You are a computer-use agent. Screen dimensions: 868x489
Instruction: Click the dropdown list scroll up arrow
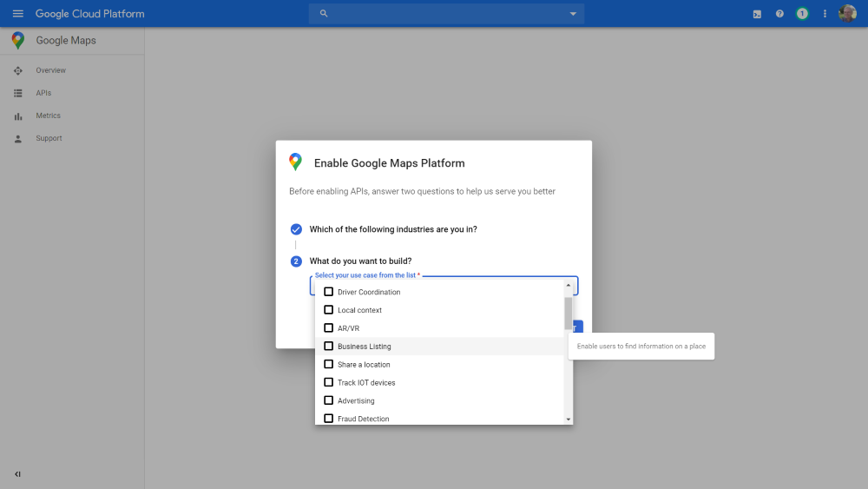[x=568, y=285]
